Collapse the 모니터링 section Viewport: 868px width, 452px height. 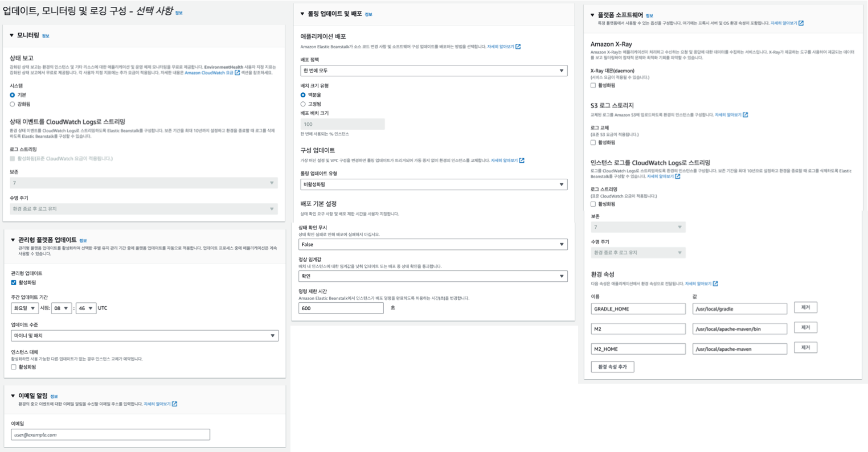[12, 35]
